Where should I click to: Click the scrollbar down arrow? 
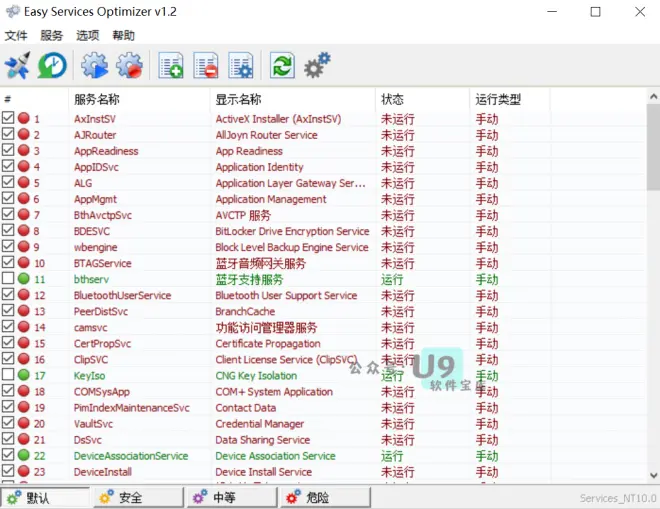pos(653,475)
